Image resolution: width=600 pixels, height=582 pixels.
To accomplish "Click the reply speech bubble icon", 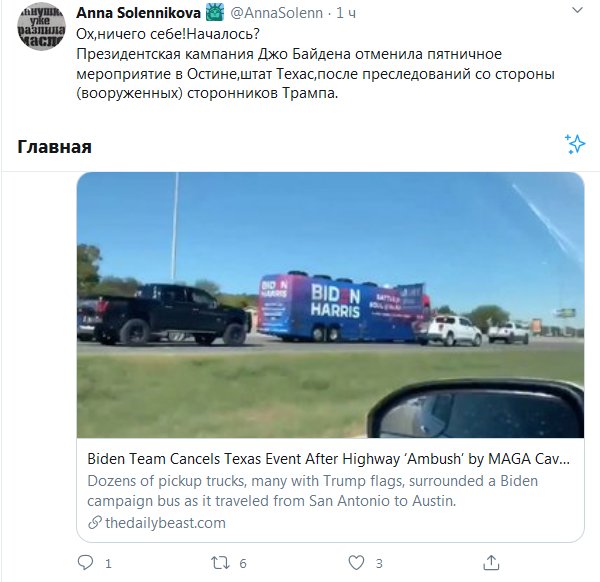I will click(85, 563).
